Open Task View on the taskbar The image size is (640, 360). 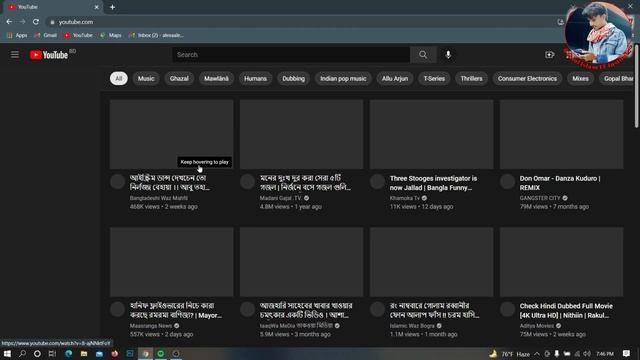[x=52, y=353]
